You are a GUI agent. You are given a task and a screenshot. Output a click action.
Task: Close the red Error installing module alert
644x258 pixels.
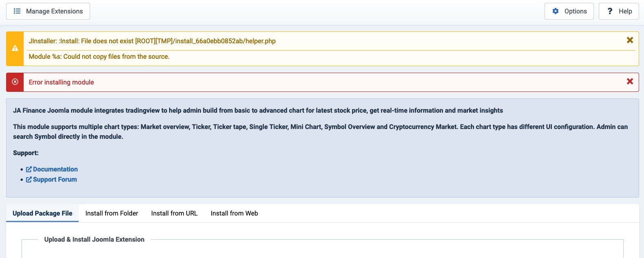[630, 82]
